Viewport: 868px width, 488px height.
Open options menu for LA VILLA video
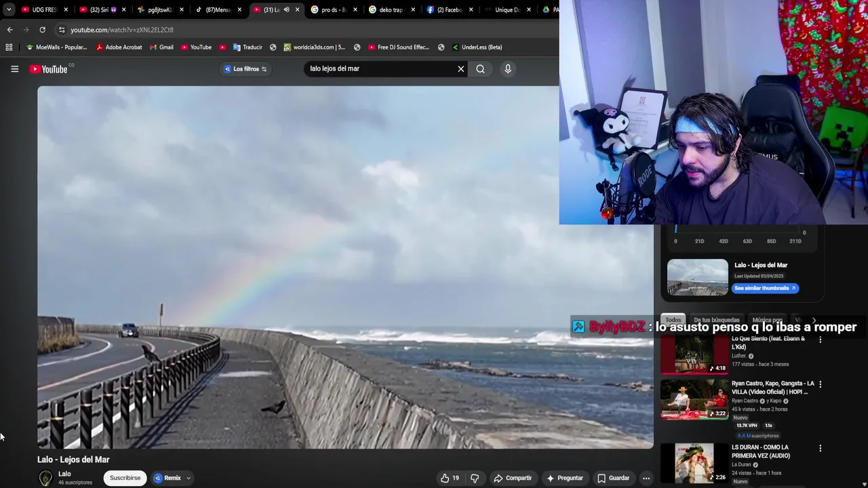(x=820, y=384)
